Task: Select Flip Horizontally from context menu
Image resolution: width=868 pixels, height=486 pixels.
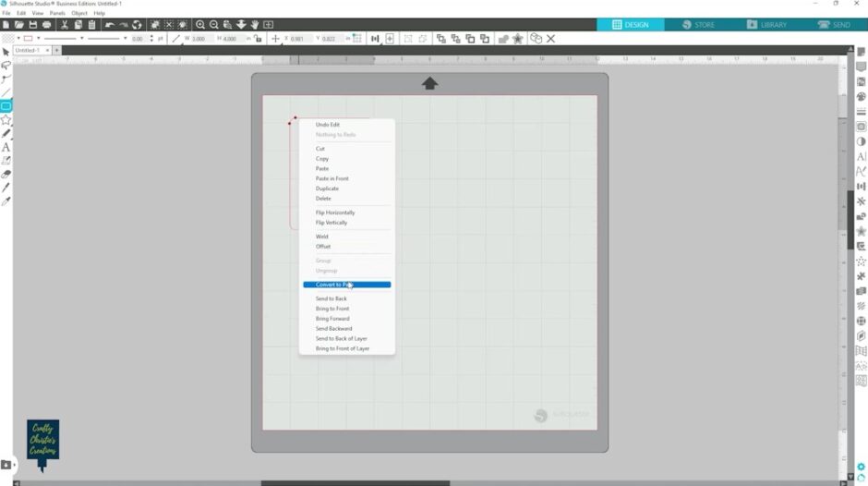Action: click(x=335, y=213)
